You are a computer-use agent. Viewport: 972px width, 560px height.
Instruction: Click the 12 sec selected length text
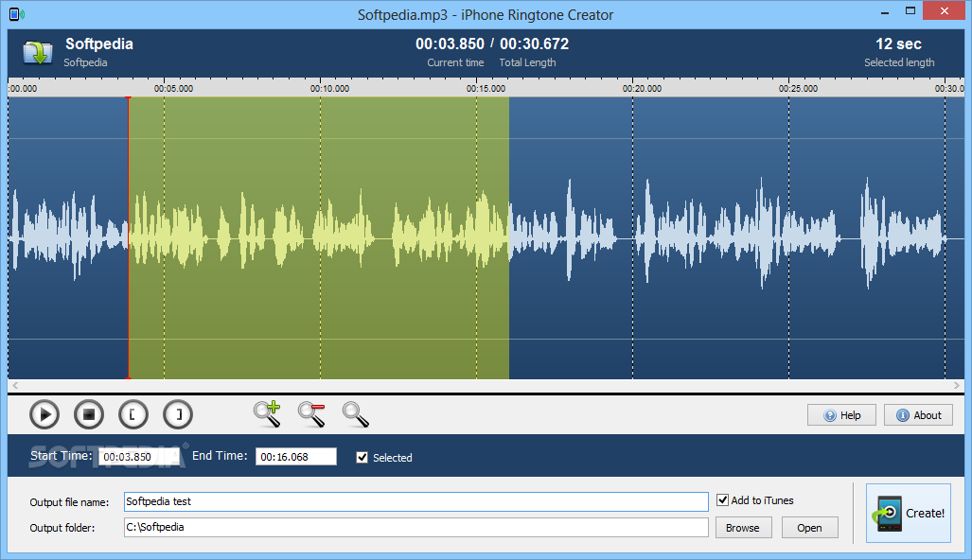(898, 44)
